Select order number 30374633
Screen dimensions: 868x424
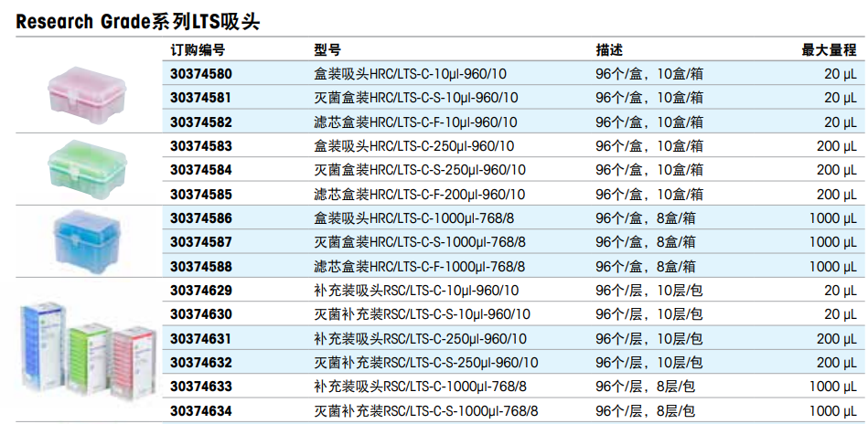click(x=201, y=387)
